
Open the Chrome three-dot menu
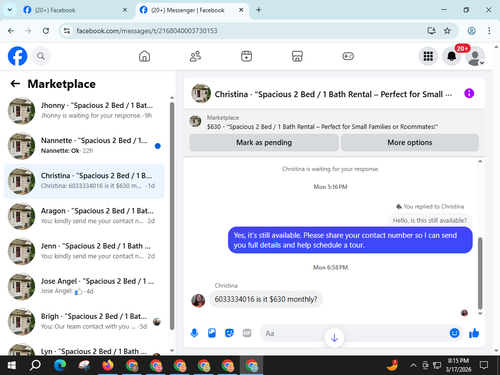(489, 31)
